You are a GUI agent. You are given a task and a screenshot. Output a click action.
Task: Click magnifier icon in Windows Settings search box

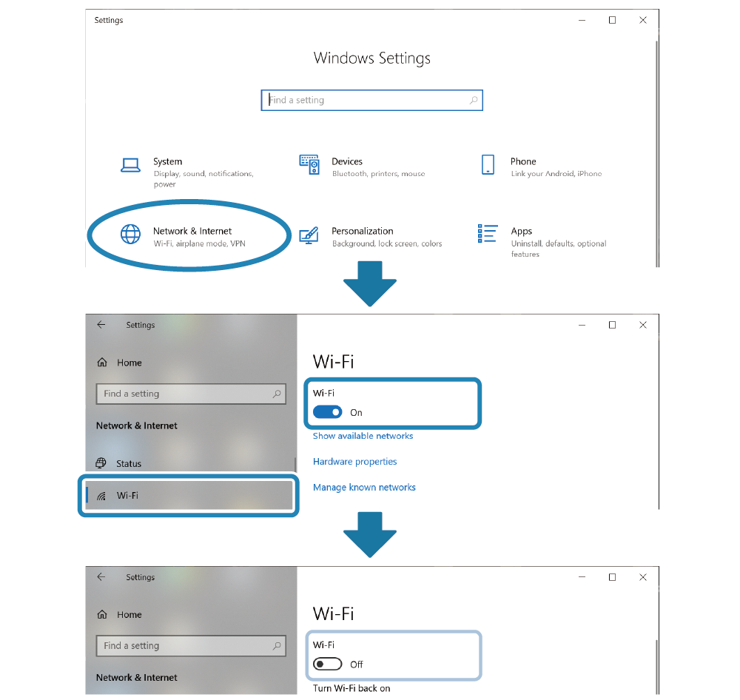click(x=474, y=101)
